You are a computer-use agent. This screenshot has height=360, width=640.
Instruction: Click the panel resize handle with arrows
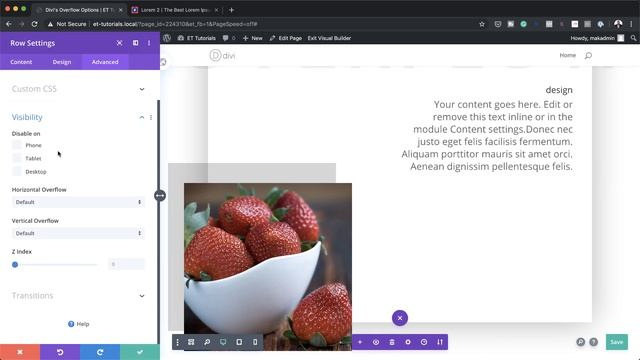[x=160, y=196]
